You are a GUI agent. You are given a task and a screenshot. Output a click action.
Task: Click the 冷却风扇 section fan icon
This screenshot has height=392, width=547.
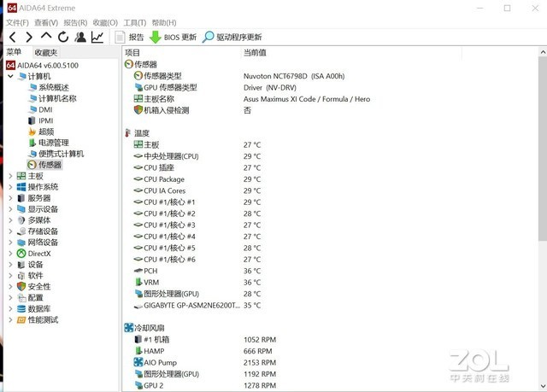129,328
